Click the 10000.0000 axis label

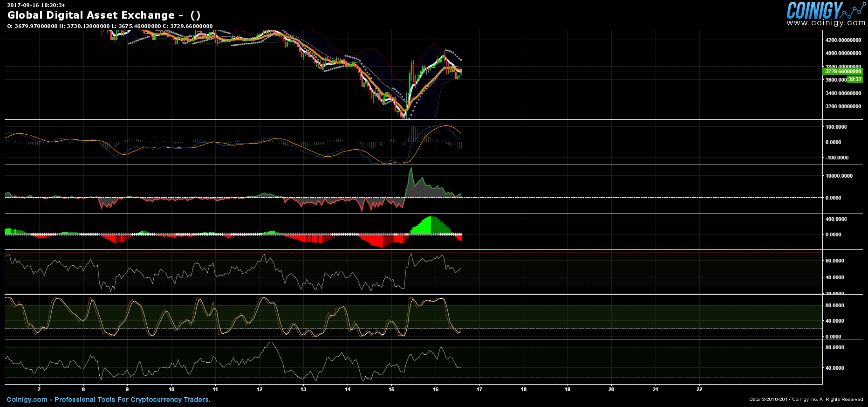point(839,176)
